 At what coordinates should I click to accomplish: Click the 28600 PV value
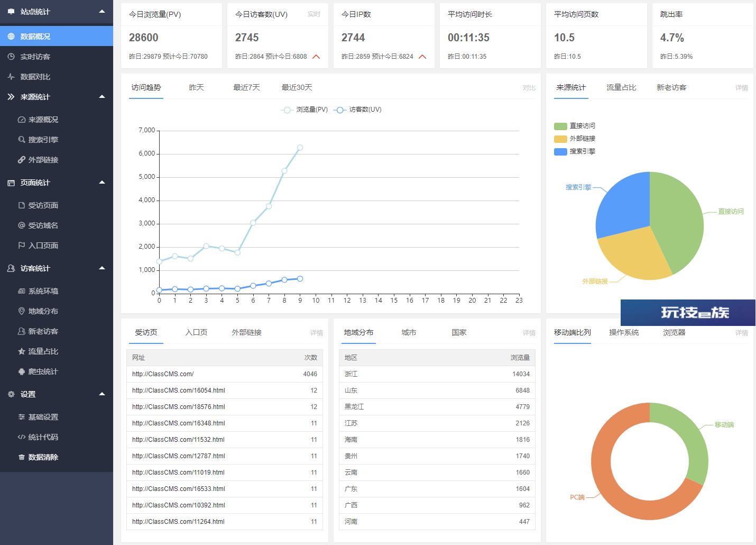point(144,38)
